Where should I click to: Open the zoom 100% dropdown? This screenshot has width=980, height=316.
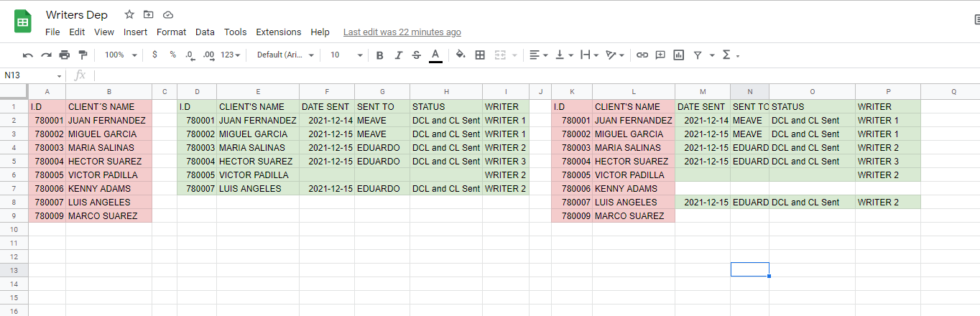(122, 55)
